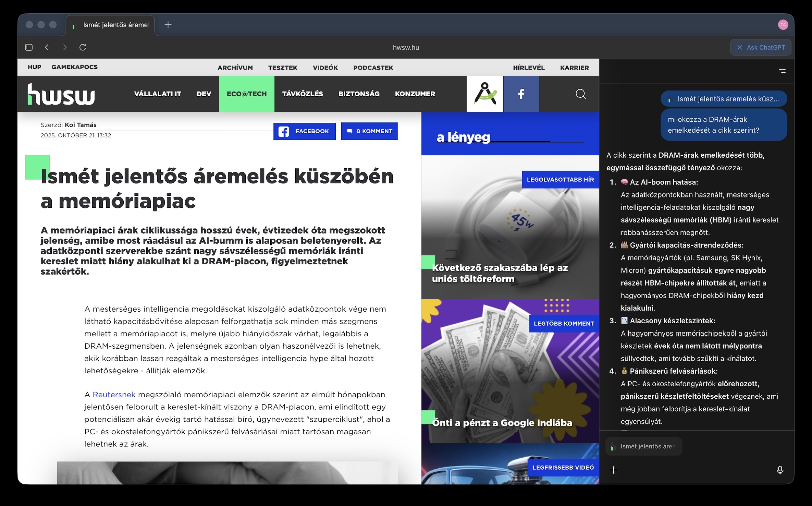Open the ECO@TECH section tab

[246, 94]
